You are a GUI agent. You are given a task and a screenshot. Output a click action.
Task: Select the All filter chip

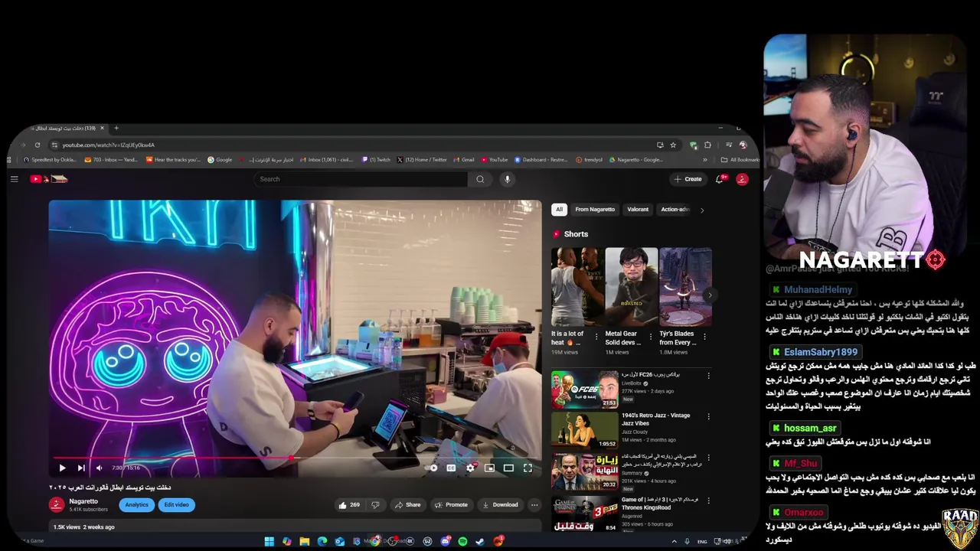pyautogui.click(x=559, y=210)
